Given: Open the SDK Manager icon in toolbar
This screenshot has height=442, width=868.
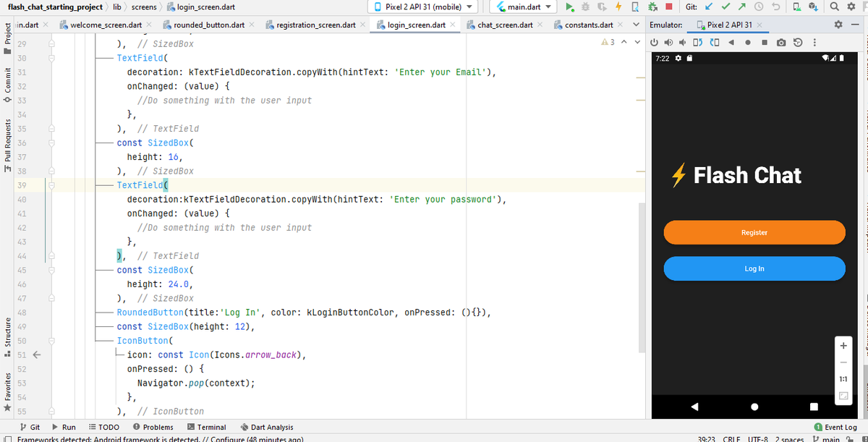Looking at the screenshot, I should (814, 7).
